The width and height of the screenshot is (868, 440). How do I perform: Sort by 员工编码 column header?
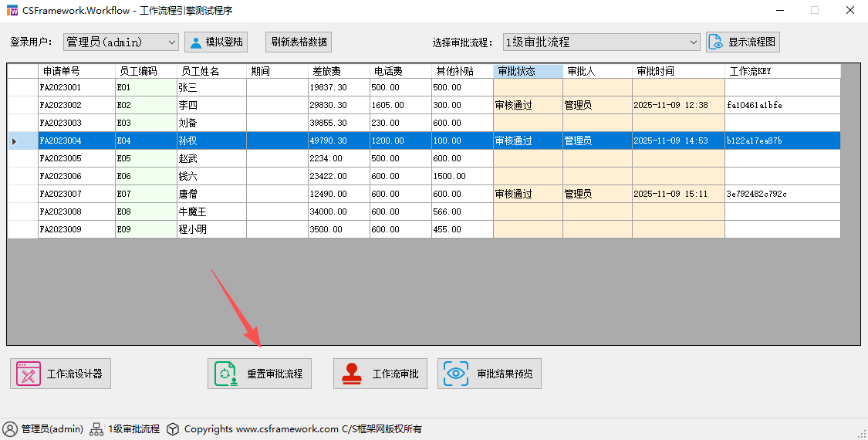146,71
